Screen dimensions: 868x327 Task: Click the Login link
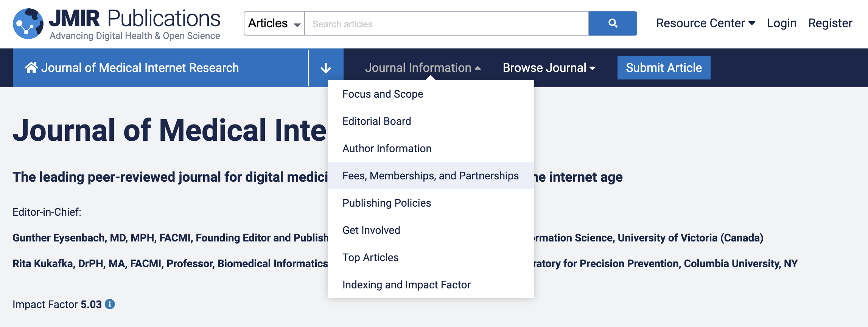(781, 23)
